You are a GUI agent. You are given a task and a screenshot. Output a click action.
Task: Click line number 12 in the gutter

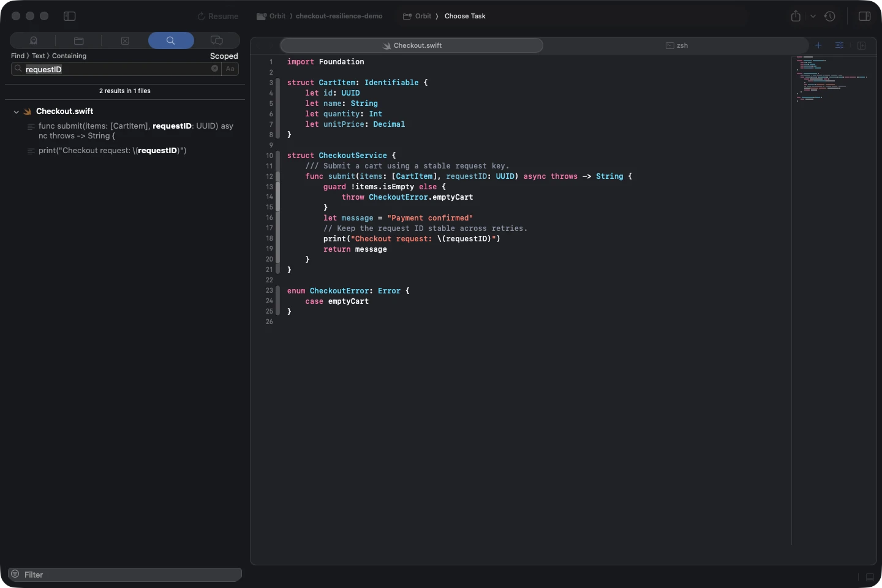[269, 176]
